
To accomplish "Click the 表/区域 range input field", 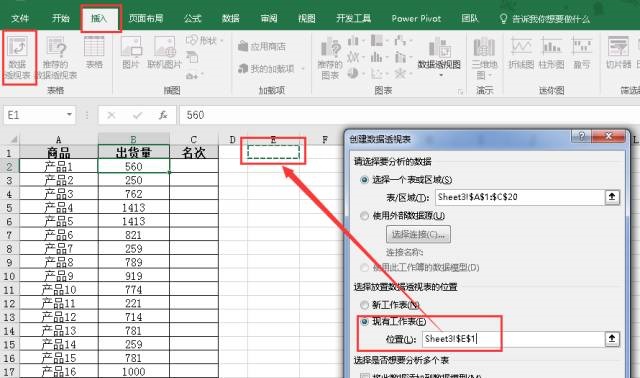I will [520, 197].
